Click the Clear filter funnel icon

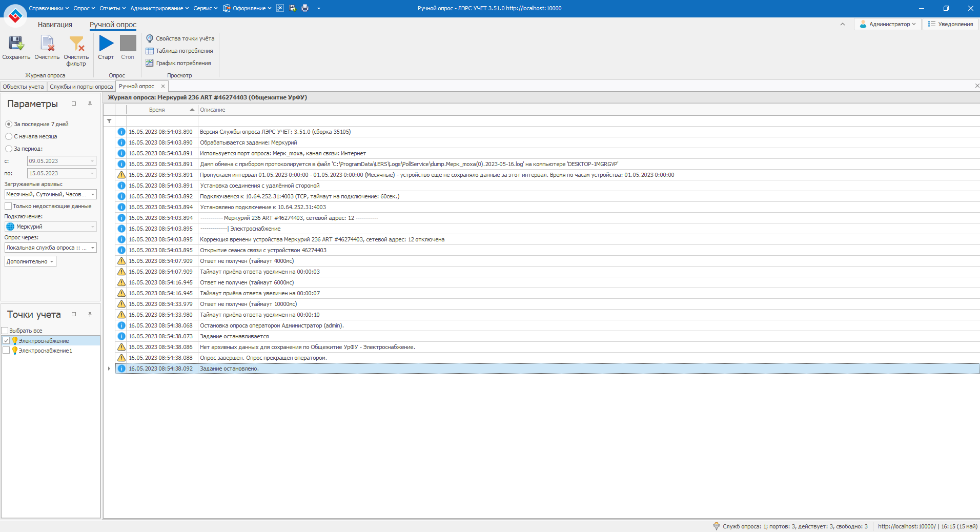pos(76,44)
